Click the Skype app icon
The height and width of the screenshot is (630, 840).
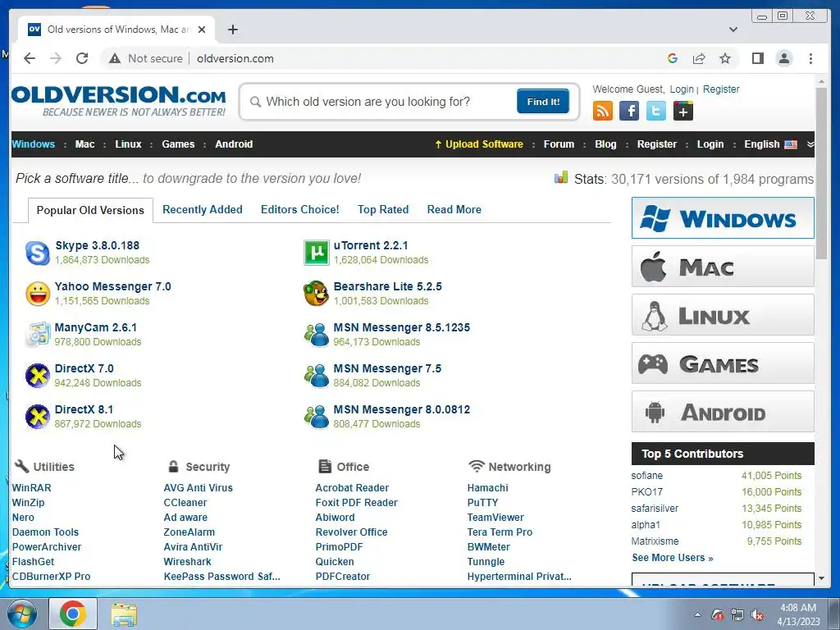[38, 253]
